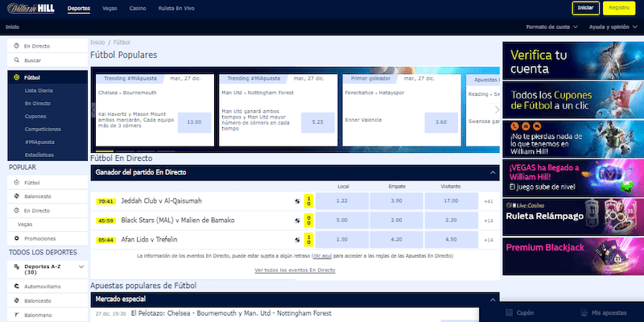Bet Visitante 2.30 on Malien de Bamako
644x322 pixels.
451,220
